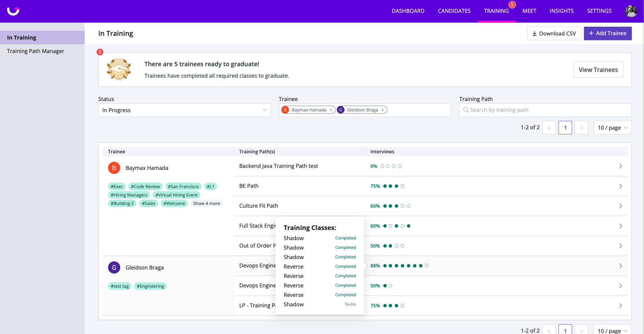Viewport: 644px width, 334px height.
Task: Open the profile avatar in the top right
Action: [x=631, y=11]
